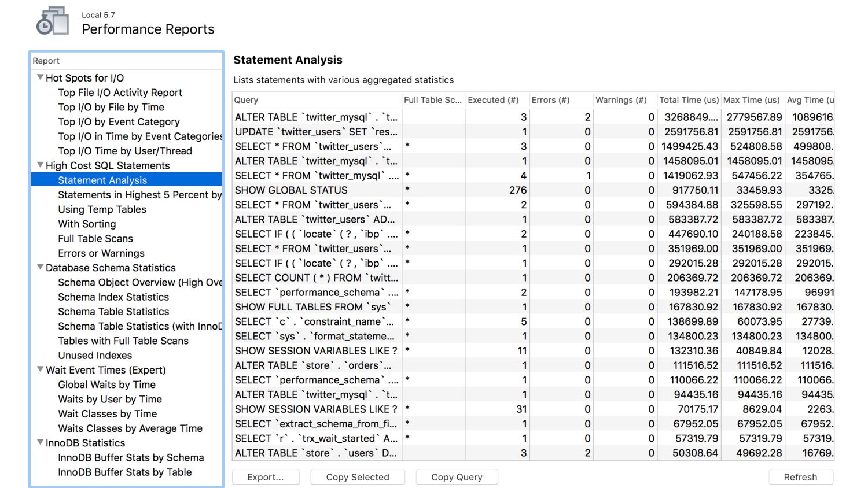The height and width of the screenshot is (488, 868).
Task: Sort by Avg Time column header
Action: [x=810, y=100]
